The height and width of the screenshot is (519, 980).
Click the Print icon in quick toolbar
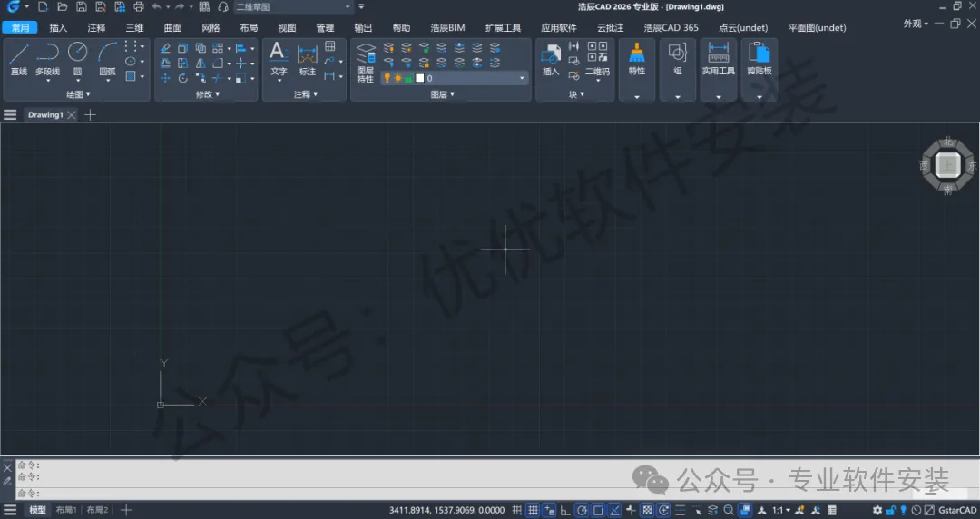click(139, 7)
